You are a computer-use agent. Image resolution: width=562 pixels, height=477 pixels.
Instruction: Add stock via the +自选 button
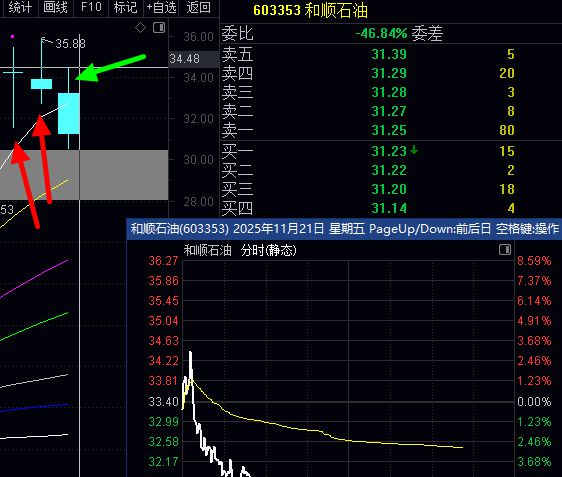tap(161, 7)
